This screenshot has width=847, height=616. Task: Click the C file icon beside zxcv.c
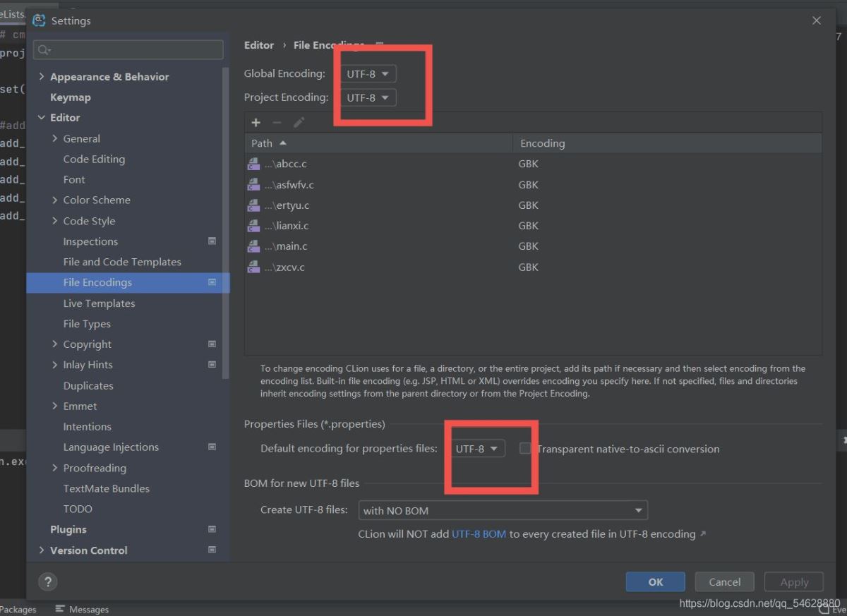pos(253,267)
